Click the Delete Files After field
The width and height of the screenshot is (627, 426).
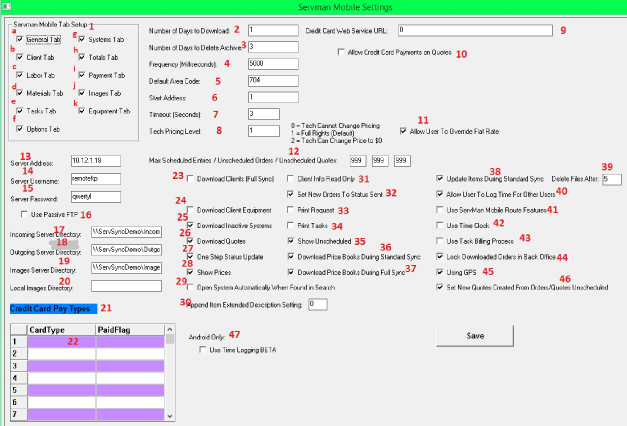pos(612,179)
